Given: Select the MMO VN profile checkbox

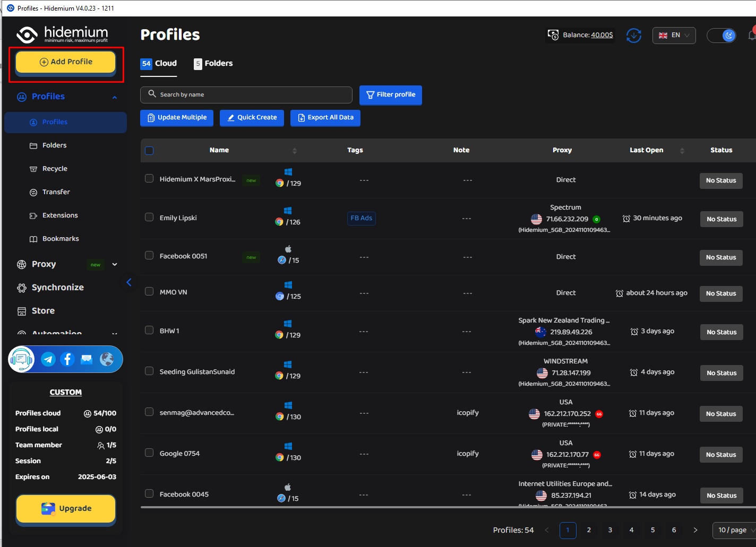Looking at the screenshot, I should 149,291.
